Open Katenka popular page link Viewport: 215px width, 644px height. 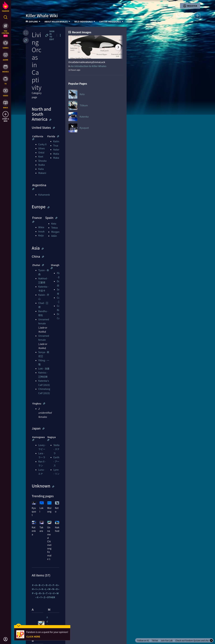click(84, 117)
